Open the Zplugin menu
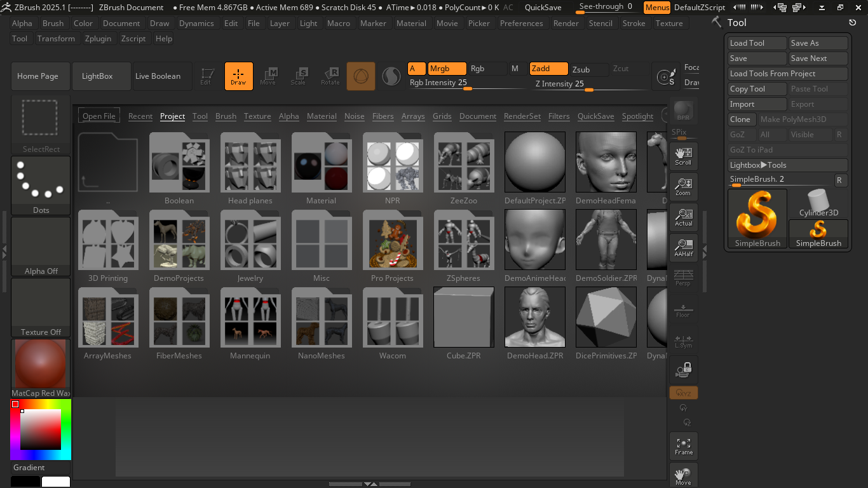Screen dimensions: 868x488 97,38
